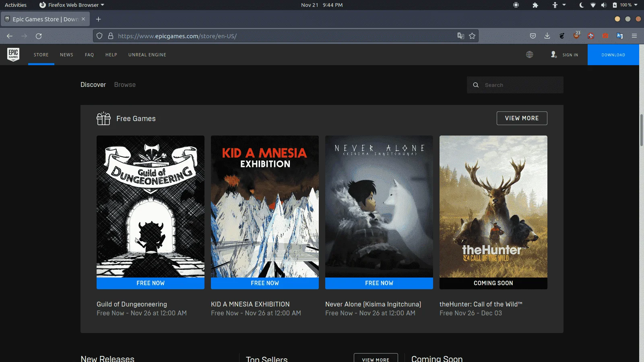Viewport: 644px width, 362px height.
Task: Open Never Alone (Kisima Ingitchuna) title link
Action: pyautogui.click(x=373, y=304)
